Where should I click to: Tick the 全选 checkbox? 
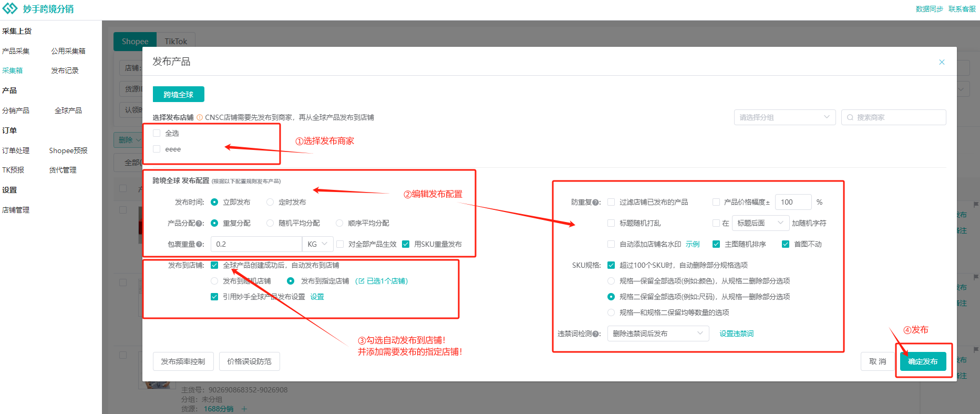pos(157,133)
